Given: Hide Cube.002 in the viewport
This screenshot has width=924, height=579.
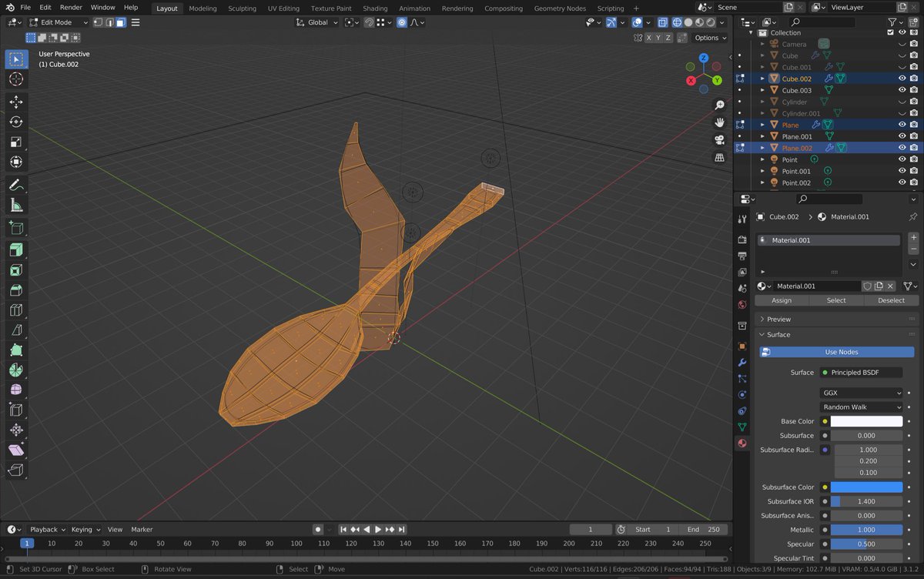Looking at the screenshot, I should click(902, 78).
